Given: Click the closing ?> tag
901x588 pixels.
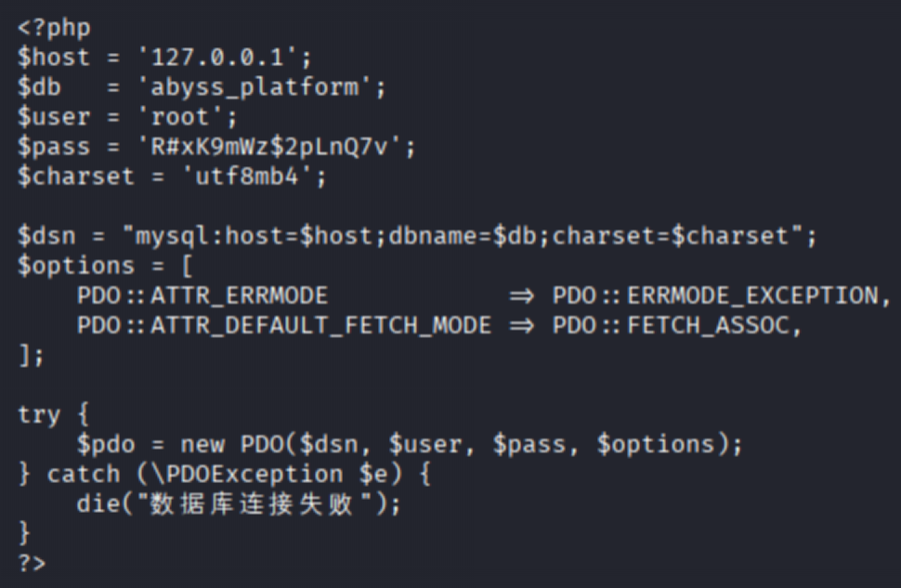Looking at the screenshot, I should click(x=33, y=563).
